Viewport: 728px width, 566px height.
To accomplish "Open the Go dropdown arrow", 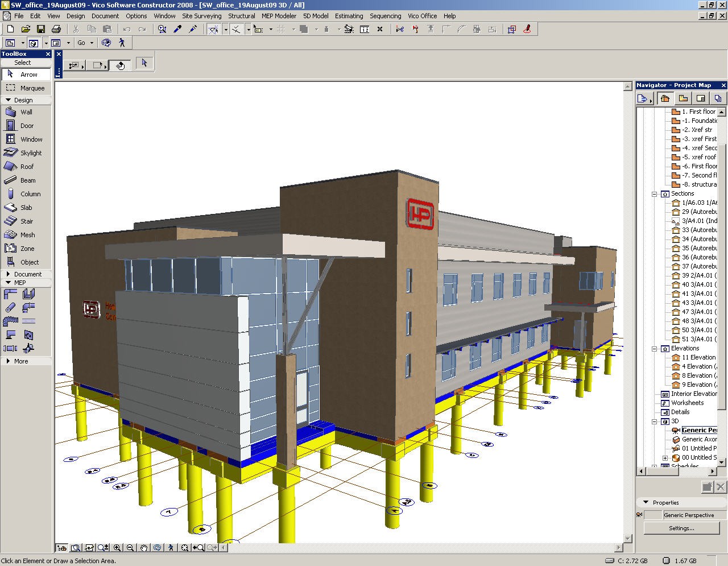I will coord(92,43).
